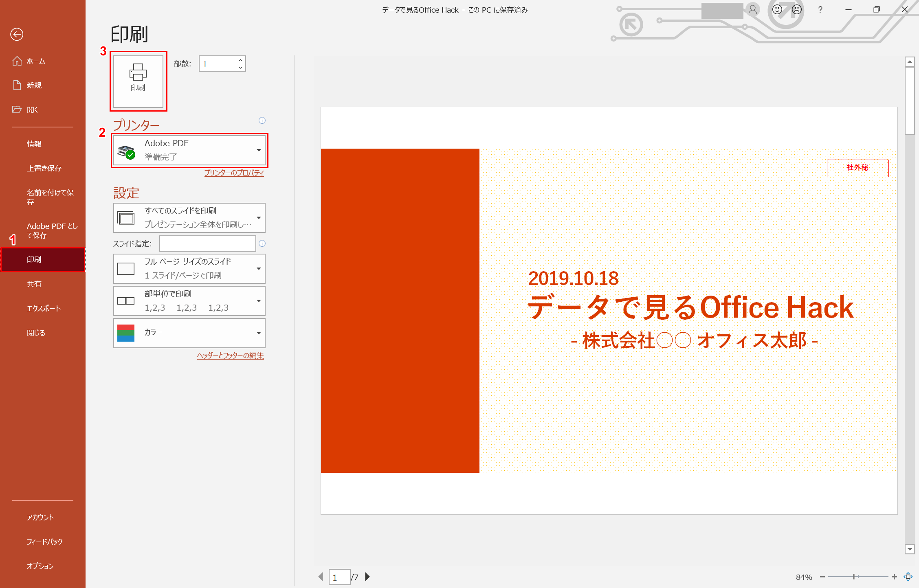Screen dimensions: 919x588
Task: Open the Export (エクスポート) page
Action: (x=43, y=309)
